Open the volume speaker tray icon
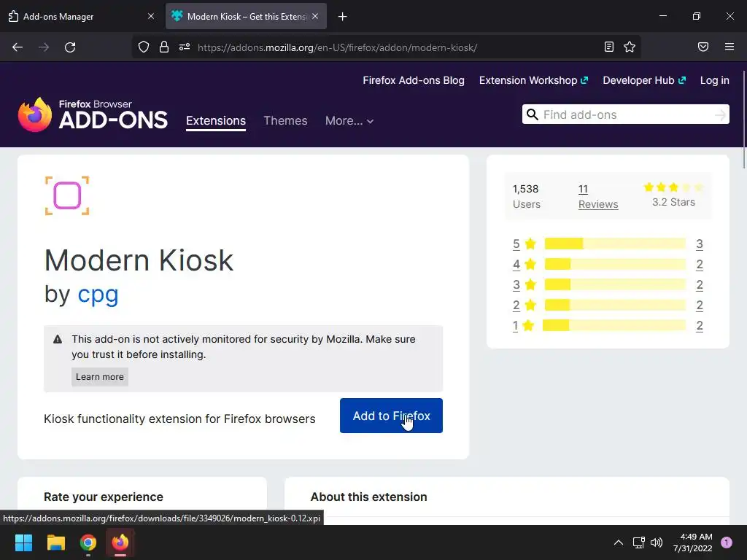The image size is (747, 560). tap(657, 542)
